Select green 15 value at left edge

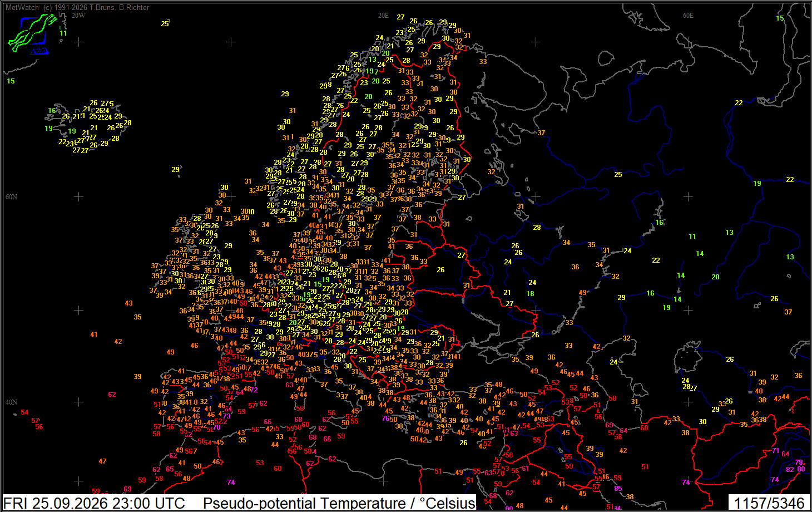point(11,81)
